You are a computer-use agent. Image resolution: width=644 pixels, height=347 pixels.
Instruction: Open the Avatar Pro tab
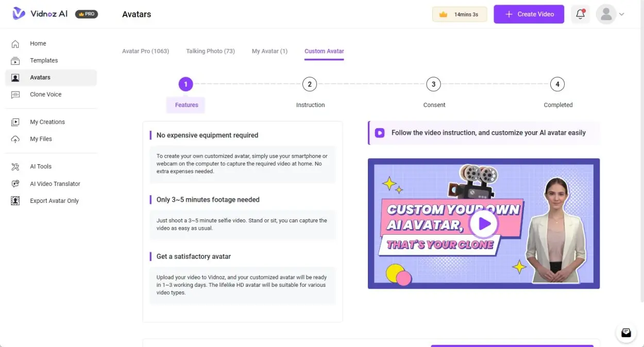coord(146,51)
